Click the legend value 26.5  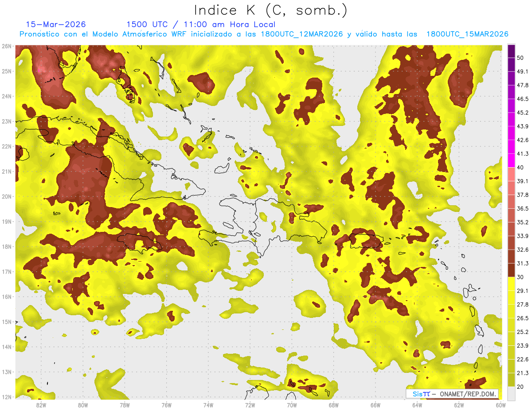[522, 318]
